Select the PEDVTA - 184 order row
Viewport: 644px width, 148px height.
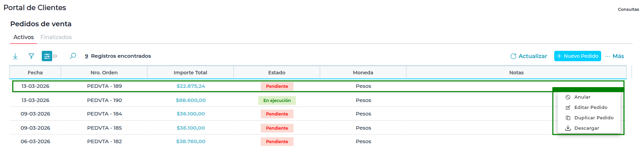[x=104, y=114]
